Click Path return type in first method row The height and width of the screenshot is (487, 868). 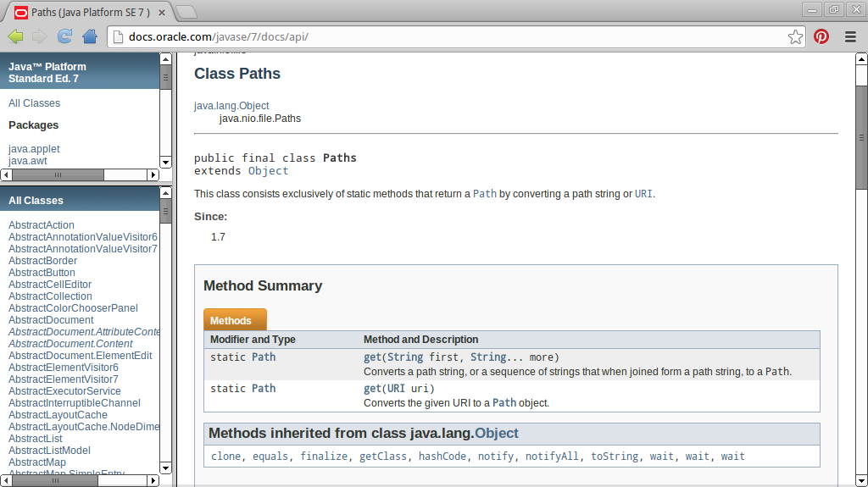click(x=264, y=357)
